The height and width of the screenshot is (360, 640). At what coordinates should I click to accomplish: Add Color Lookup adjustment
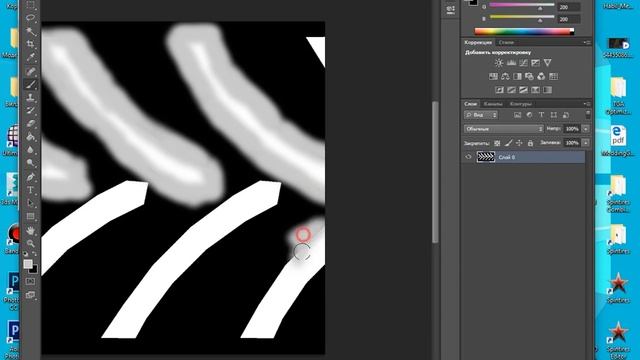553,76
